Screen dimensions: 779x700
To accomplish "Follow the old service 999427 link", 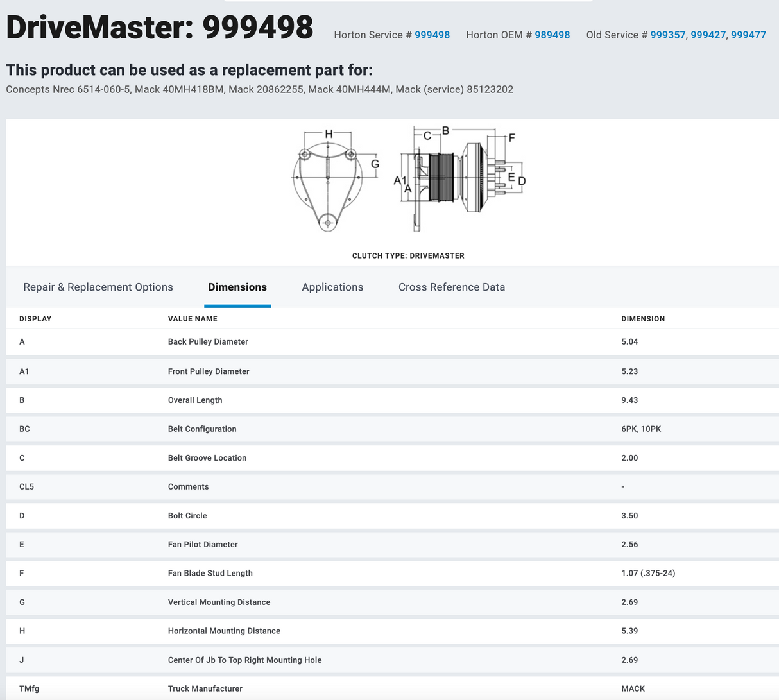I will [x=708, y=35].
